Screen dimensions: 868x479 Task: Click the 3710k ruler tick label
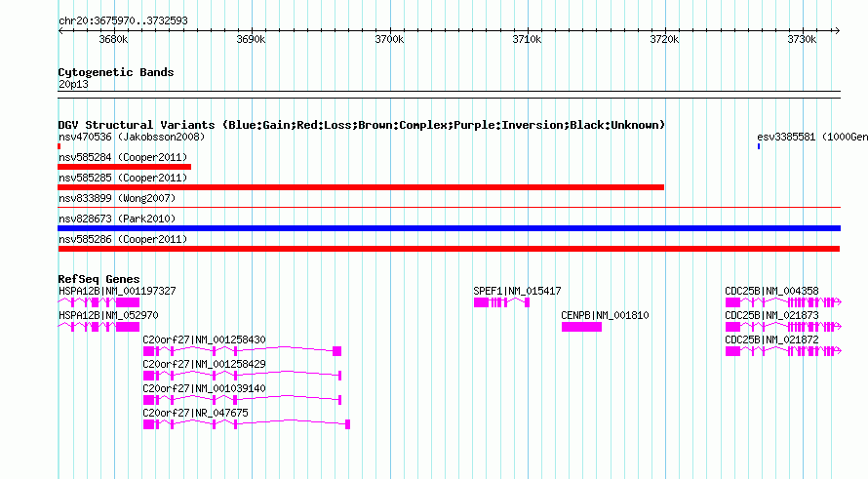(527, 39)
